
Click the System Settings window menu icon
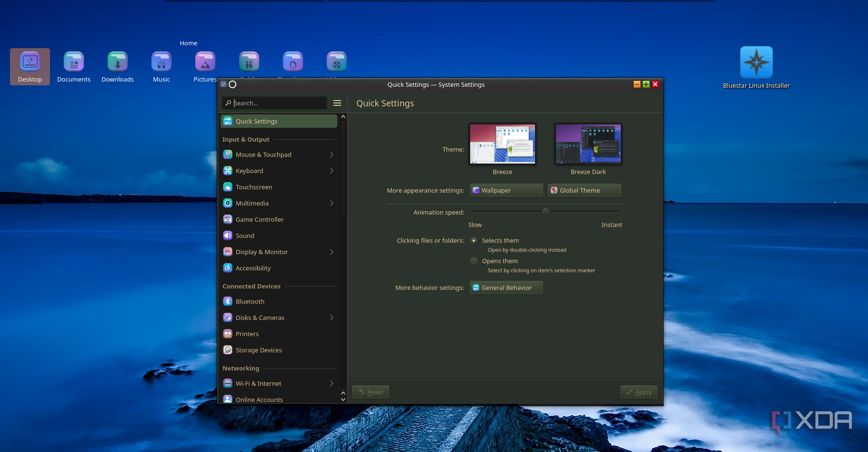click(x=223, y=84)
